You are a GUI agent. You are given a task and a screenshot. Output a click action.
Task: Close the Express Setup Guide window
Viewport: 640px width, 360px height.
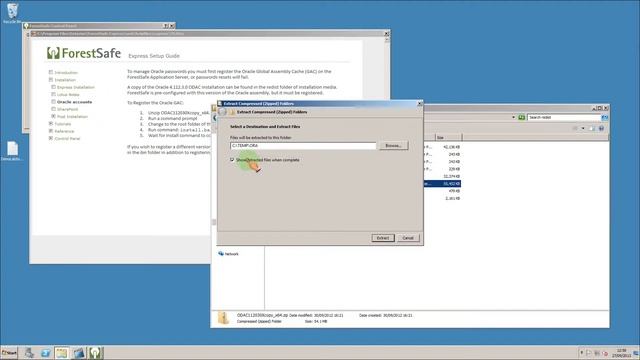386,33
